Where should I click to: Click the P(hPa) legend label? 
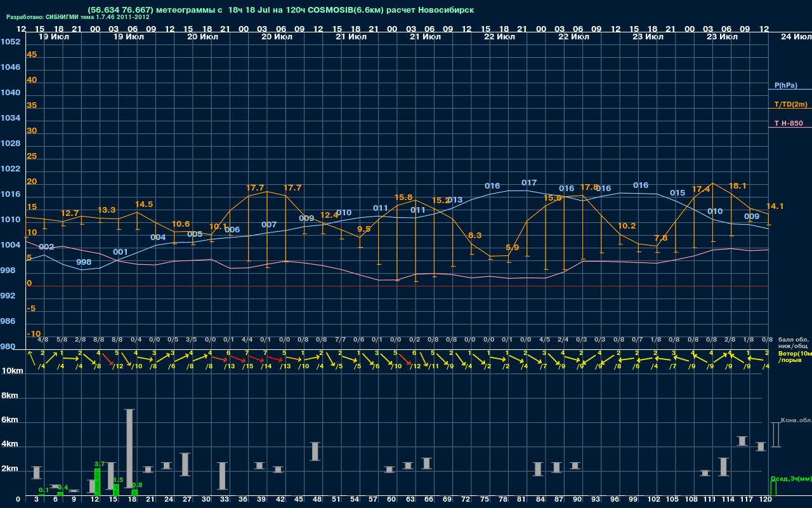click(785, 85)
